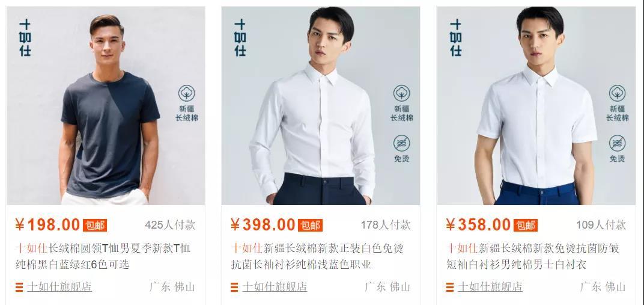
Task: Open the 免烫抗菌防皱短袖白衬衫 title link
Action: click(533, 256)
